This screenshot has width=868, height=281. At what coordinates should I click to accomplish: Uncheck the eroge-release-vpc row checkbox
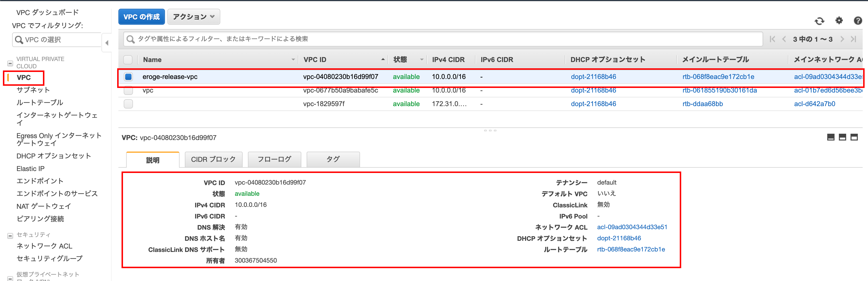(128, 77)
